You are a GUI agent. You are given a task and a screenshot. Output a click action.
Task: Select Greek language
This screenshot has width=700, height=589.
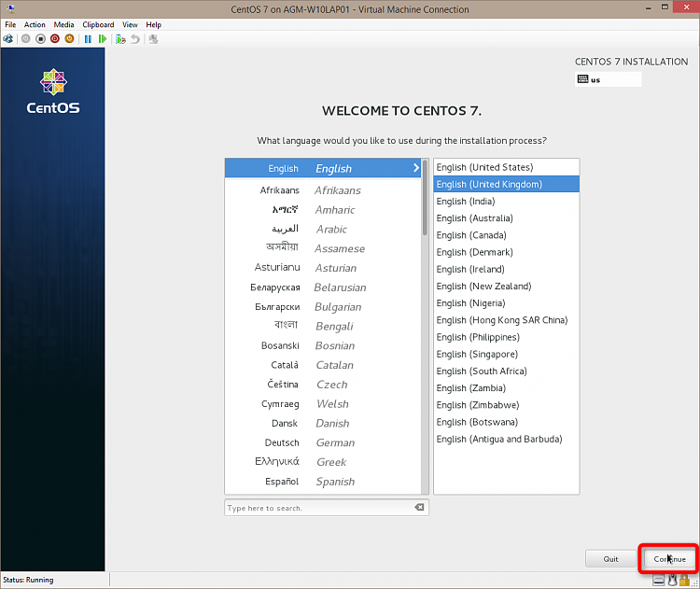click(323, 462)
